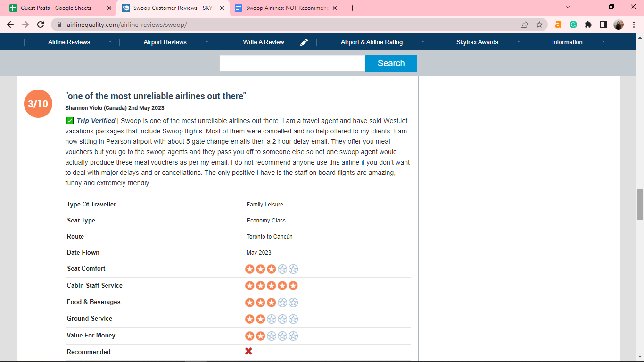The height and width of the screenshot is (362, 644).
Task: Click scrollbar up arrow
Action: pyautogui.click(x=640, y=37)
